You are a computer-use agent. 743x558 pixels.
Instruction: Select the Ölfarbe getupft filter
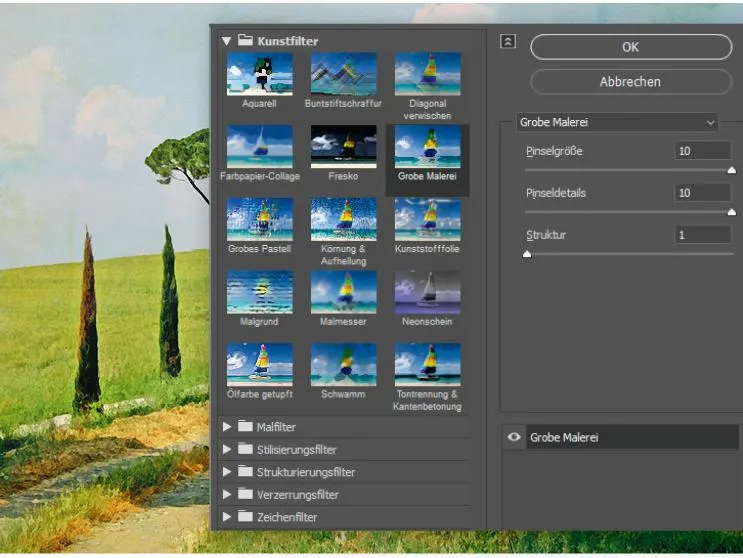click(x=260, y=365)
